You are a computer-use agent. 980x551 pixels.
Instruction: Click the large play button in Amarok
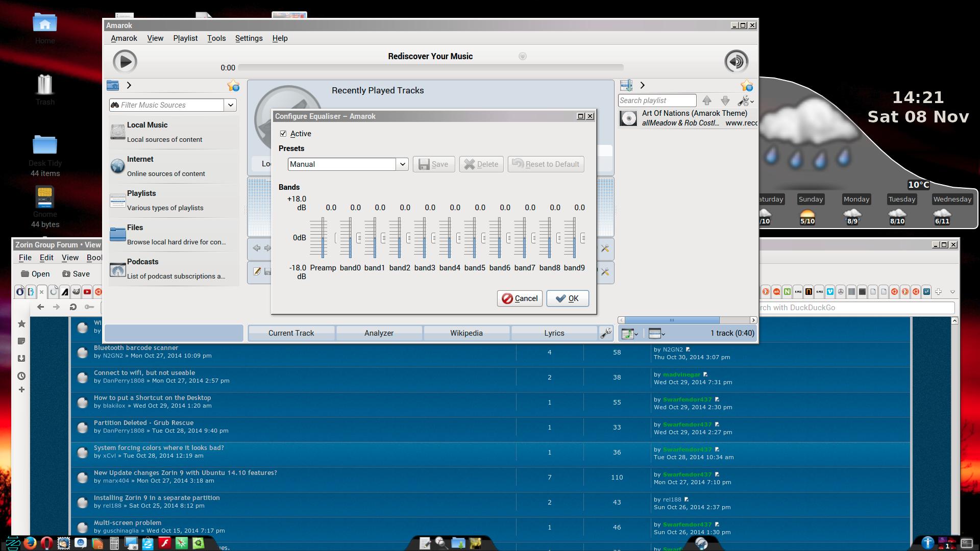[x=125, y=62]
